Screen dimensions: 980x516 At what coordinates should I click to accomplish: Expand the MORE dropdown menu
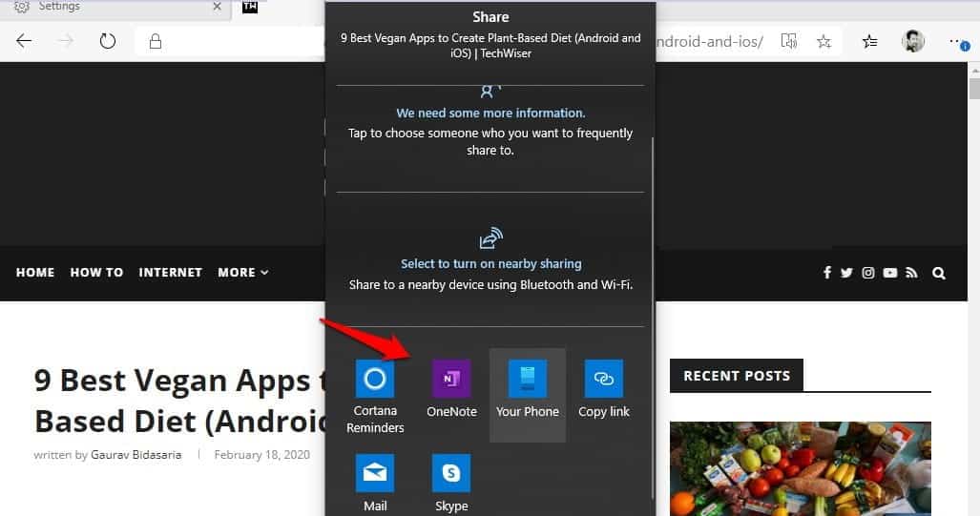242,273
